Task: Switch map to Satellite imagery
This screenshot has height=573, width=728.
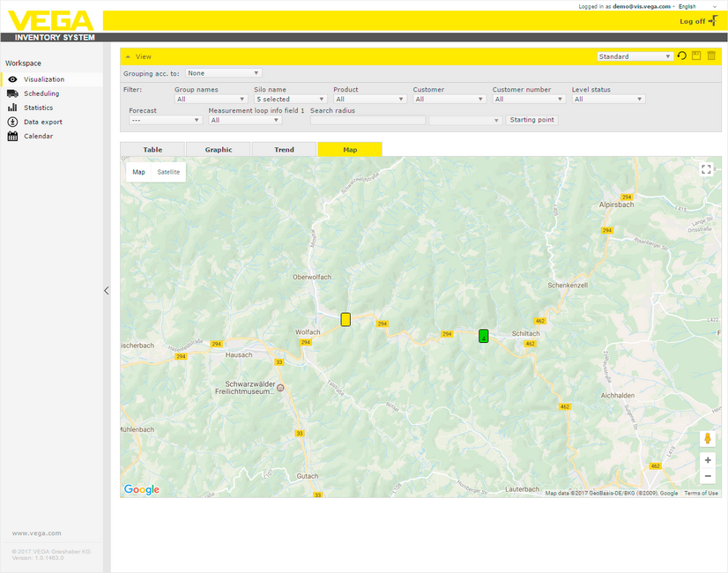Action: pos(168,172)
